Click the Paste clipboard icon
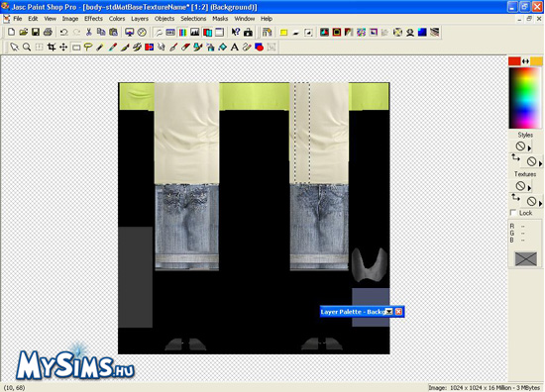The image size is (545, 392). (x=113, y=33)
